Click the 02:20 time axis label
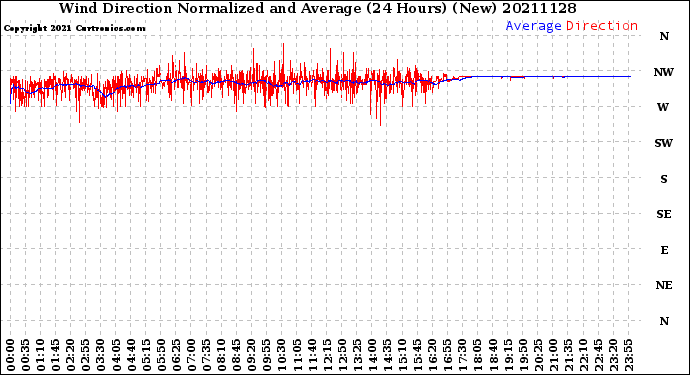 click(x=71, y=356)
